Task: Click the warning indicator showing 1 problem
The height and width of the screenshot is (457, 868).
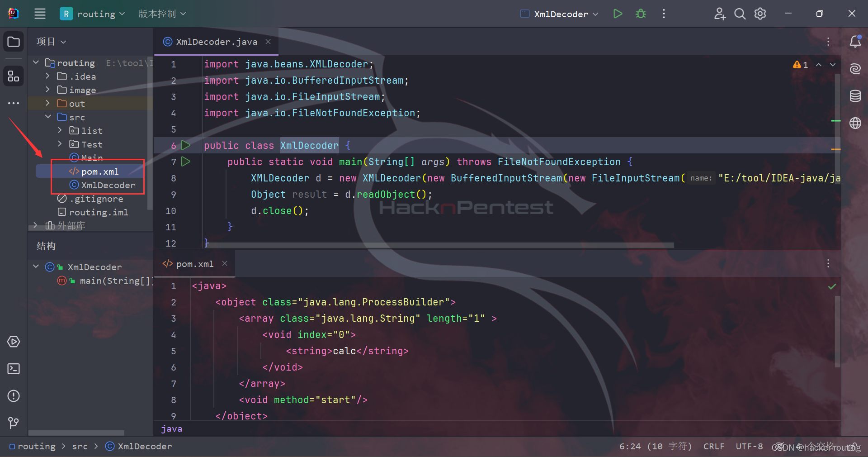Action: (800, 65)
